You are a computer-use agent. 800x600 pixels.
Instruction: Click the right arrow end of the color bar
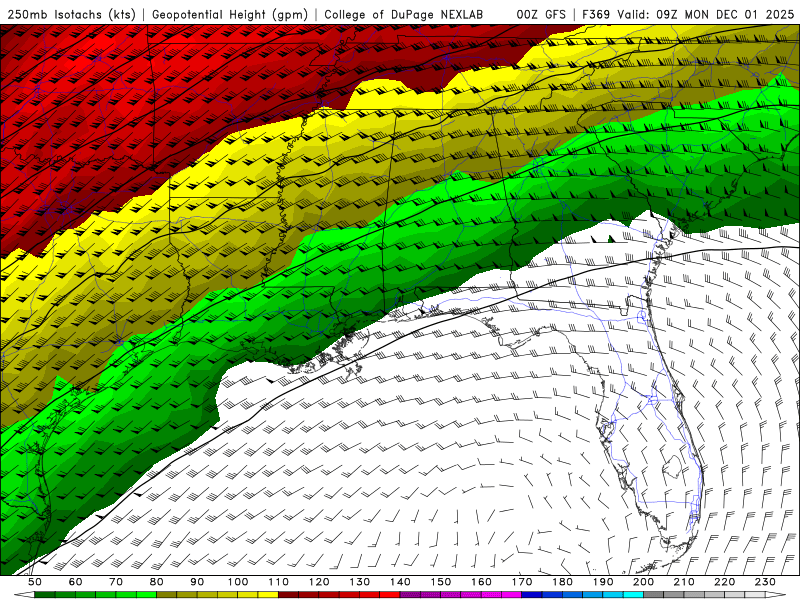click(x=776, y=595)
